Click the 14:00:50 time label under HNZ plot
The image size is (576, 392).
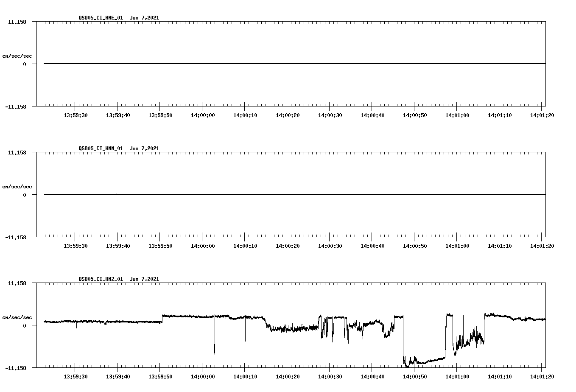click(x=415, y=376)
